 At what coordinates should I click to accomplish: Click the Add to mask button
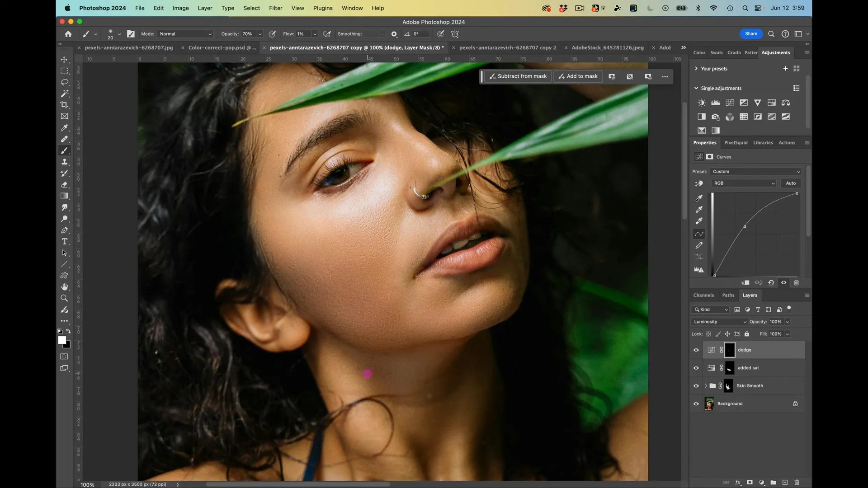point(578,76)
